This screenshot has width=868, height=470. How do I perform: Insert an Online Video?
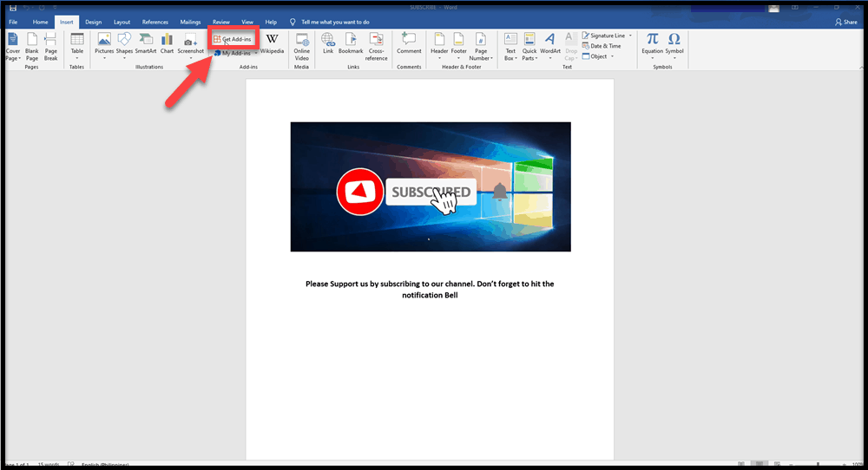pos(302,47)
